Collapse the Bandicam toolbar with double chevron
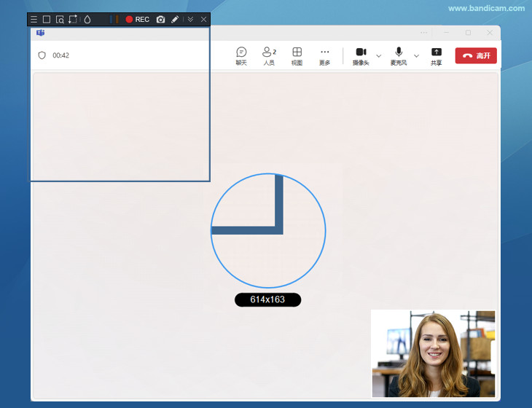 [191, 20]
